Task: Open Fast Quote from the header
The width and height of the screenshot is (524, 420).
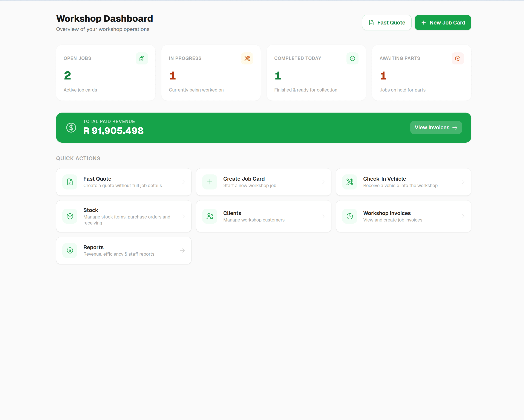Action: coord(387,23)
